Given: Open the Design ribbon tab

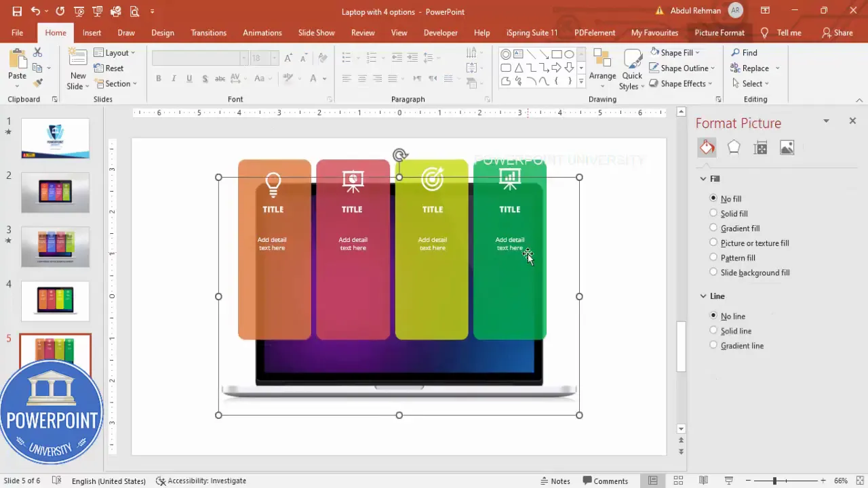Looking at the screenshot, I should (x=163, y=33).
